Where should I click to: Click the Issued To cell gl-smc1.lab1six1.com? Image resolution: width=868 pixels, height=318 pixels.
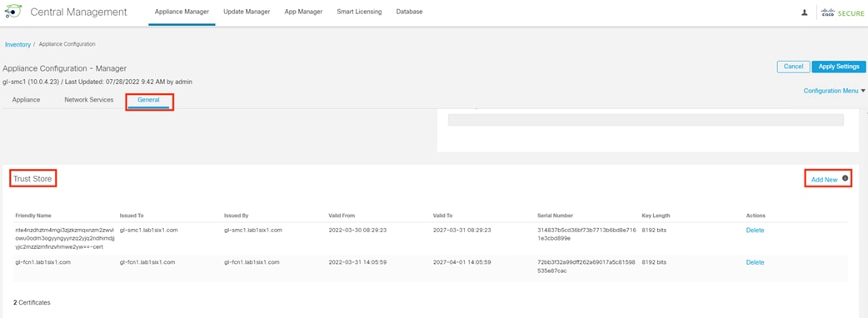coord(148,230)
